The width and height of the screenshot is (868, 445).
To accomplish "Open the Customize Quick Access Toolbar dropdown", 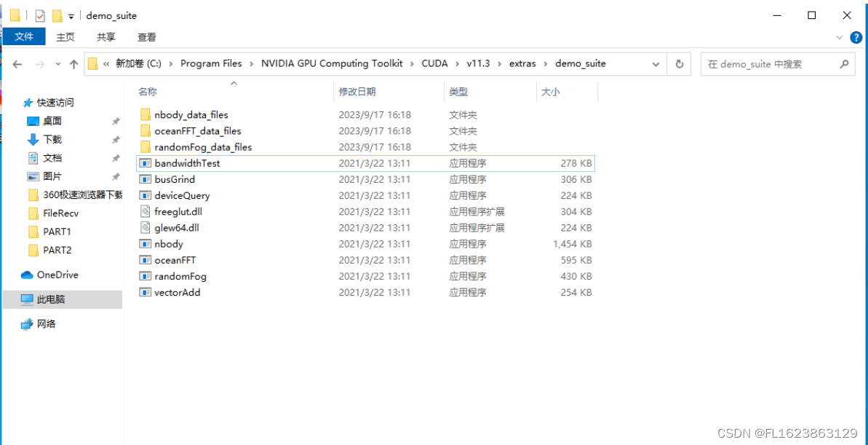I will pyautogui.click(x=71, y=15).
